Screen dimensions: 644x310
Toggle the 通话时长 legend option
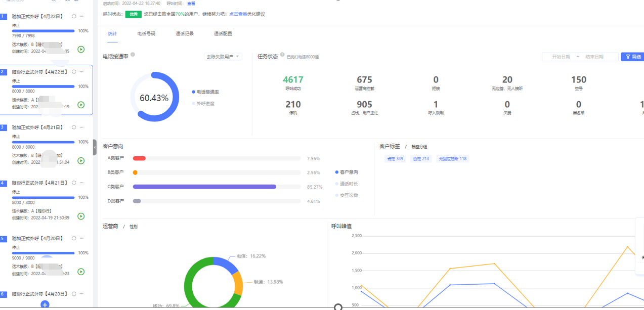coord(349,184)
